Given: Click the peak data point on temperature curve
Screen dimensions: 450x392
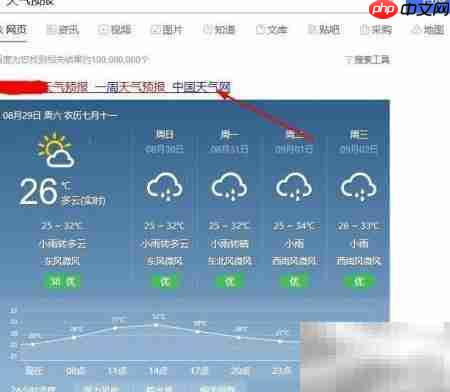Looking at the screenshot, I should pos(156,324).
